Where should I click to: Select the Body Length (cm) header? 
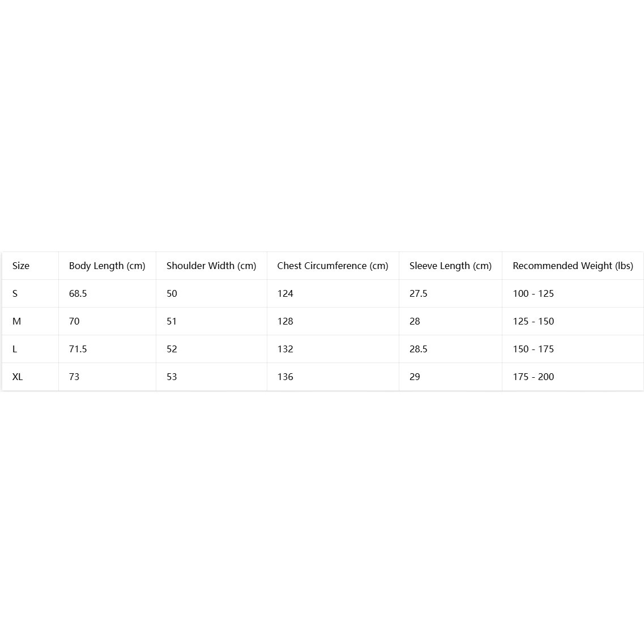tap(107, 266)
